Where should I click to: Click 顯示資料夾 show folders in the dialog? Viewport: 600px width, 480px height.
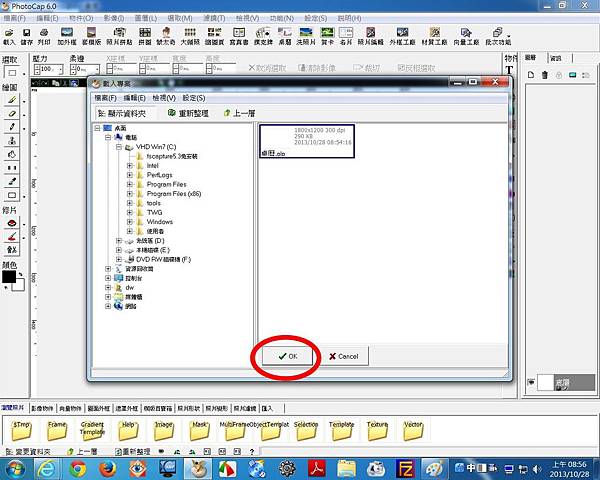coord(122,113)
